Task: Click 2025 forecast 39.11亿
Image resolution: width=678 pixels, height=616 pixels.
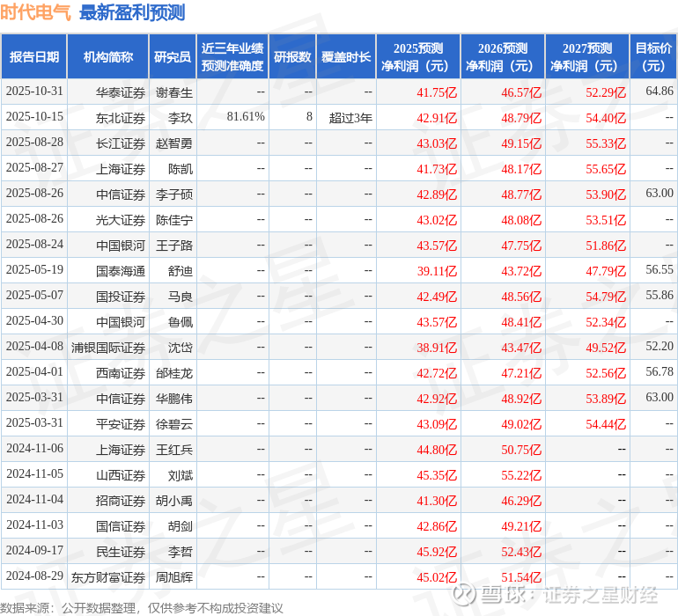Action: click(437, 271)
